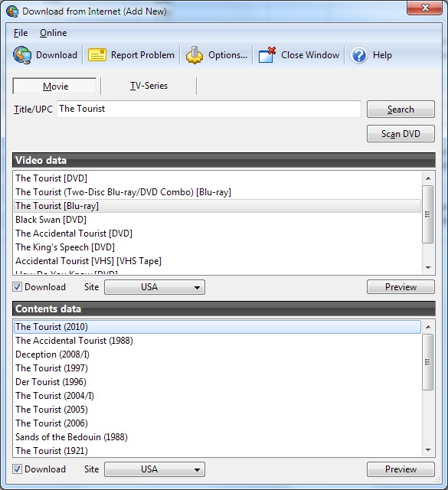The height and width of the screenshot is (490, 448).
Task: Open the File menu
Action: [21, 33]
